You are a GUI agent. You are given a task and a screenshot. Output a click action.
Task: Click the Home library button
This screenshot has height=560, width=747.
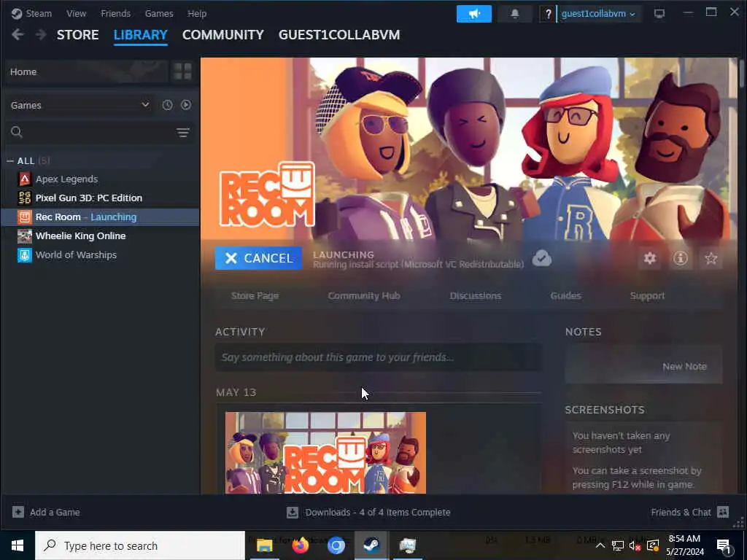(x=88, y=71)
